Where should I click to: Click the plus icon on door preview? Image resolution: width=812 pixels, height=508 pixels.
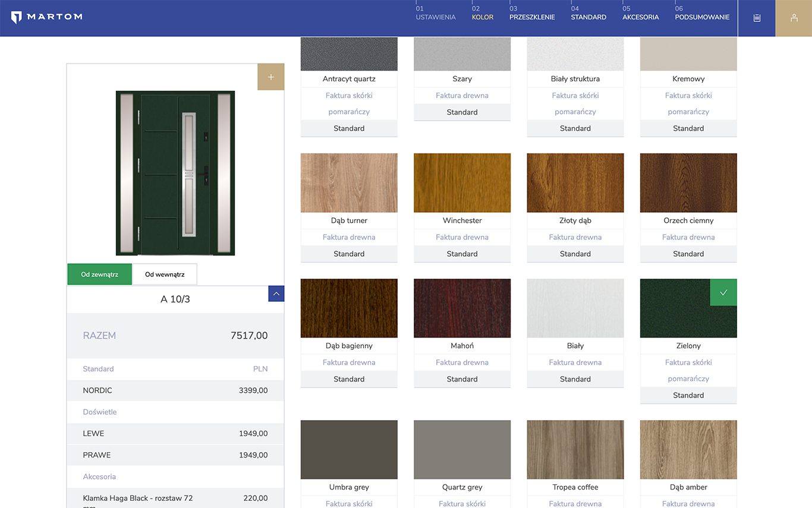click(271, 77)
